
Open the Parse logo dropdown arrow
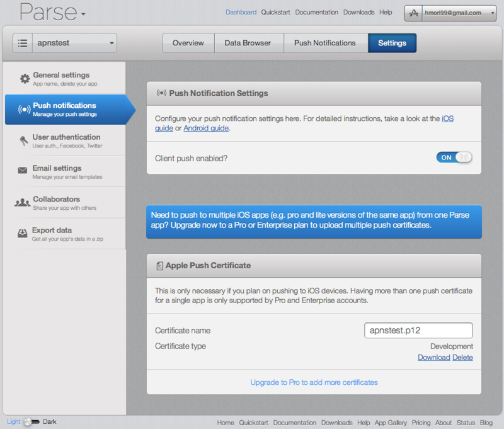pyautogui.click(x=83, y=14)
